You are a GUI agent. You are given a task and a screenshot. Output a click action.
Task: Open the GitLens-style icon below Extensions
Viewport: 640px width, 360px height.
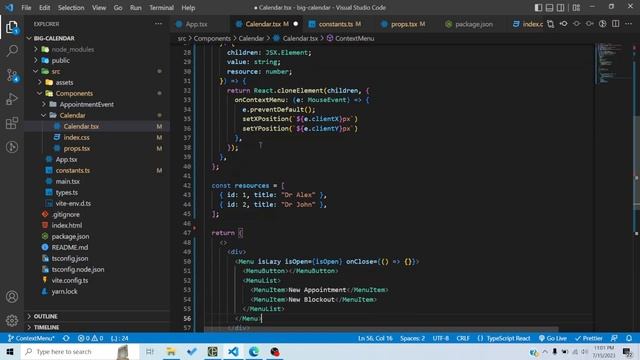(12, 147)
